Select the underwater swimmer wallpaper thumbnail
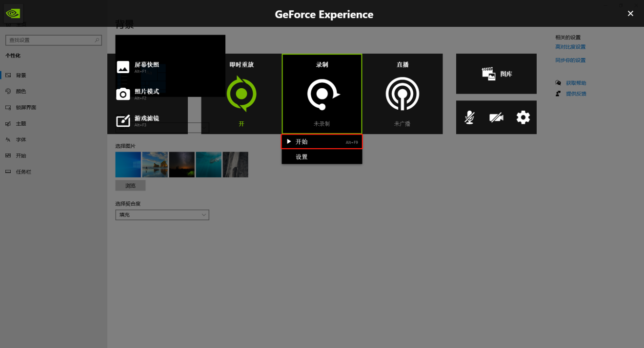644x348 pixels. pyautogui.click(x=209, y=164)
